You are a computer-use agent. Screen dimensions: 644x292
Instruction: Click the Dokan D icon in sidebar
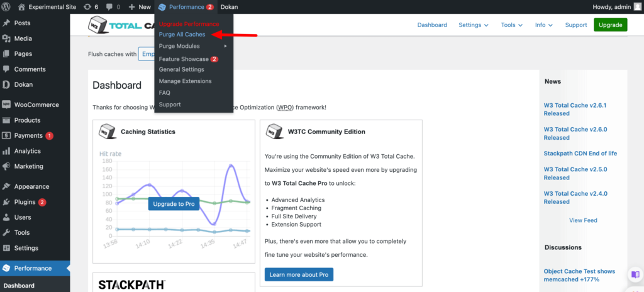coord(6,85)
